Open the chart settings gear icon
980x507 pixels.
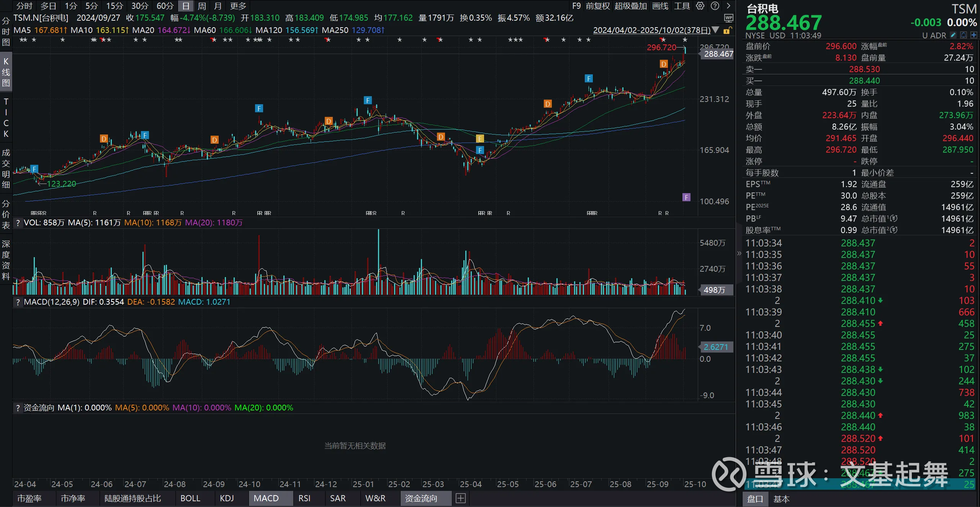pos(700,6)
